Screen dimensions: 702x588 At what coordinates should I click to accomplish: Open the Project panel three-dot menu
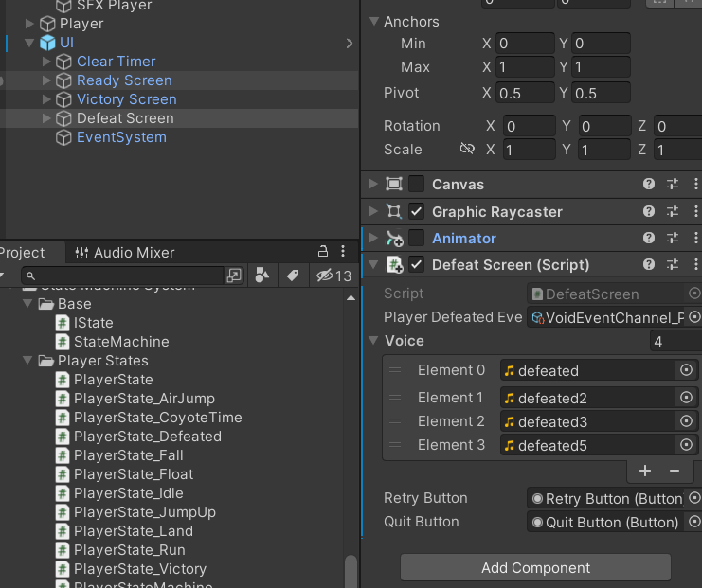click(x=343, y=252)
